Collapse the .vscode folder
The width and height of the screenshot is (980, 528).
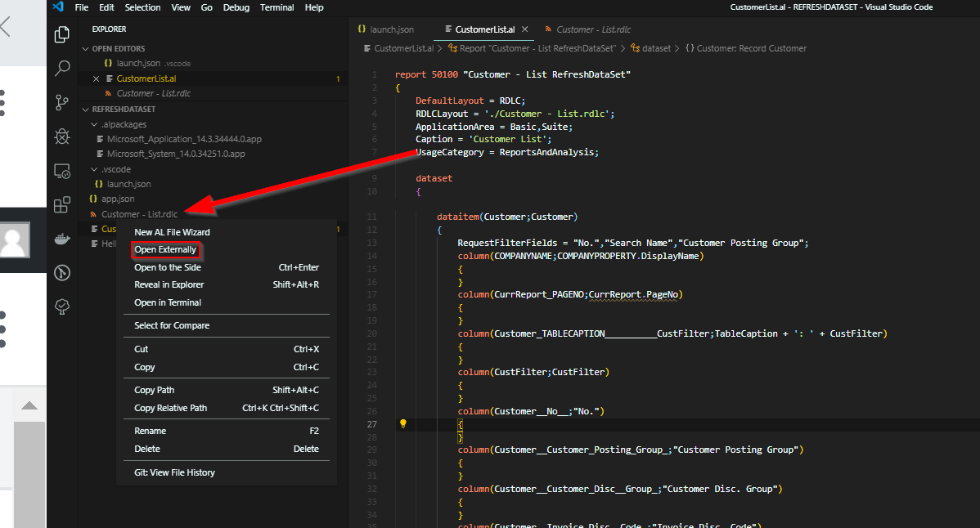point(94,170)
